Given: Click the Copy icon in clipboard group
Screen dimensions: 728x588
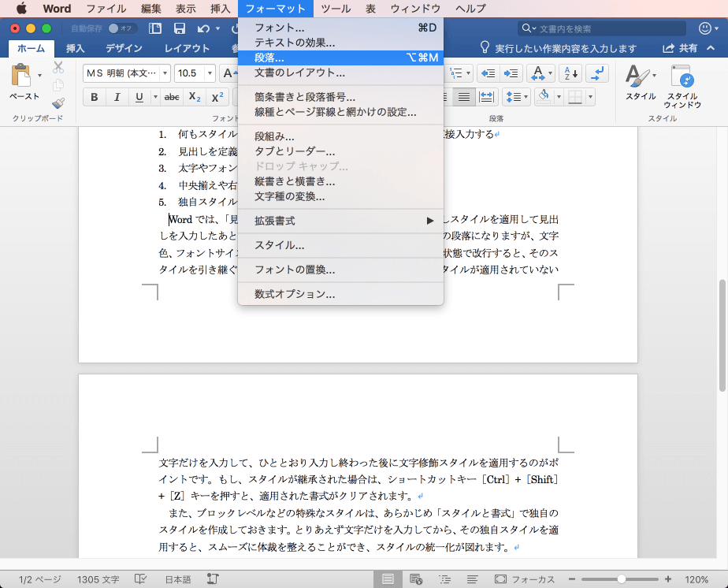Looking at the screenshot, I should click(58, 85).
